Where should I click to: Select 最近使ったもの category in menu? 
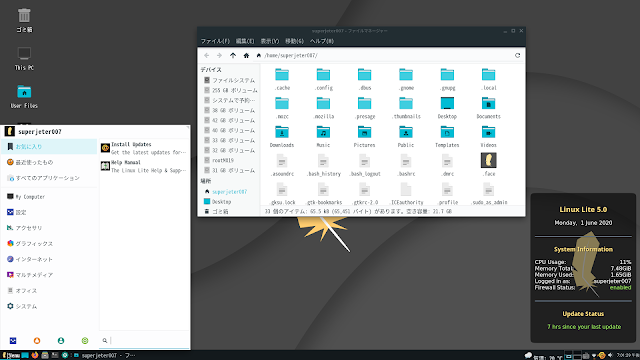coord(49,162)
